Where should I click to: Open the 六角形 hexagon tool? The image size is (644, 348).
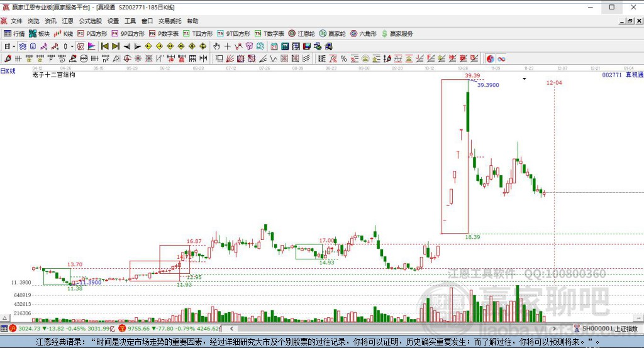(363, 34)
